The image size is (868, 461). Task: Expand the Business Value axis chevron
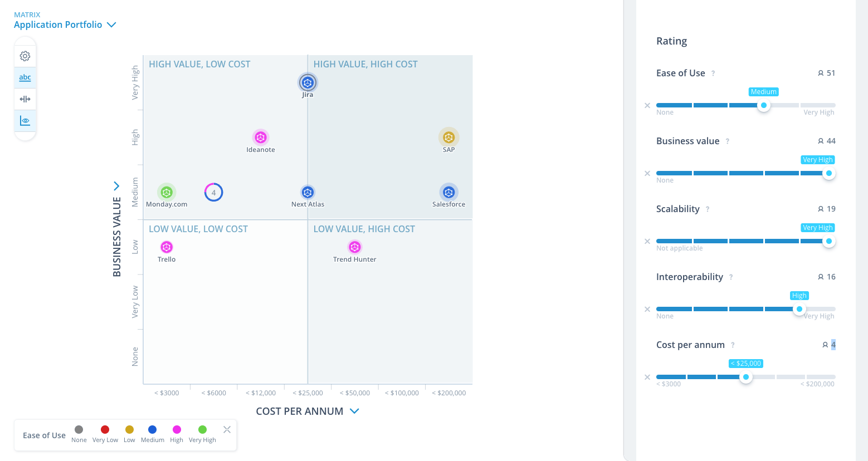(116, 186)
